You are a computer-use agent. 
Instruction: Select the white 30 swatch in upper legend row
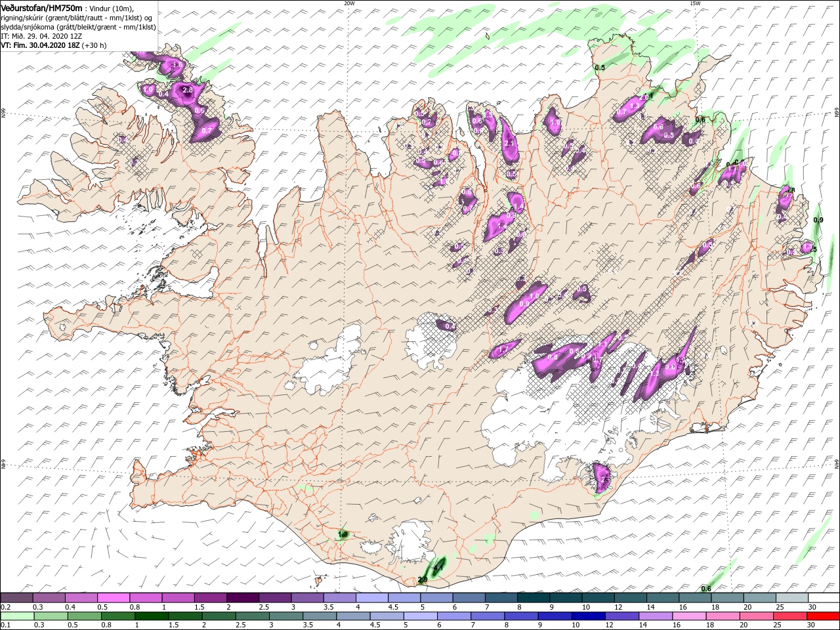coord(824,598)
